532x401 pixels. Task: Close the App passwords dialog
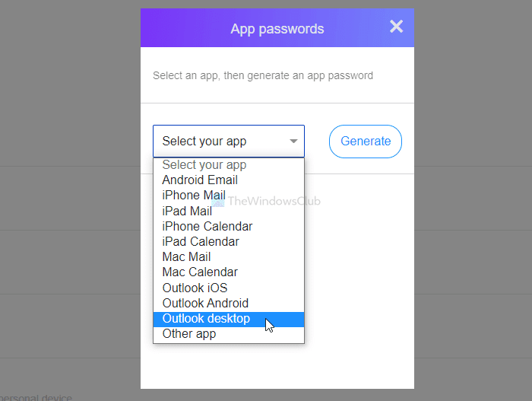coord(396,27)
